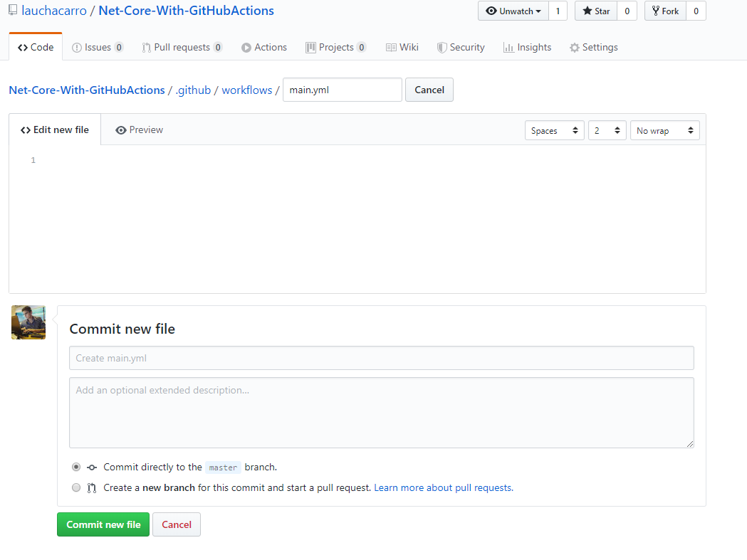Open the Security tab
This screenshot has height=560, width=747.
point(461,47)
